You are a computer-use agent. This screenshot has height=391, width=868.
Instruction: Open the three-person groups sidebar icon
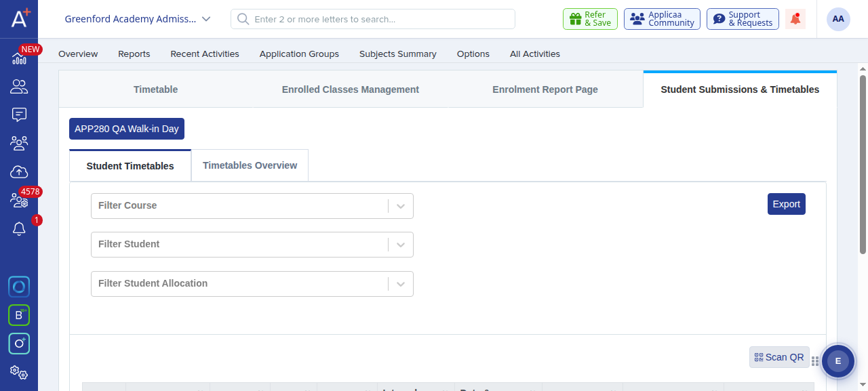tap(19, 143)
